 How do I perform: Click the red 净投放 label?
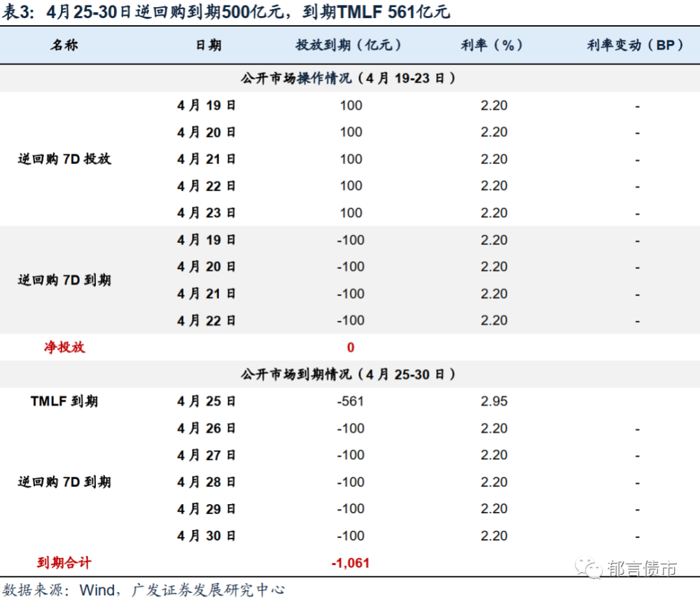click(64, 347)
